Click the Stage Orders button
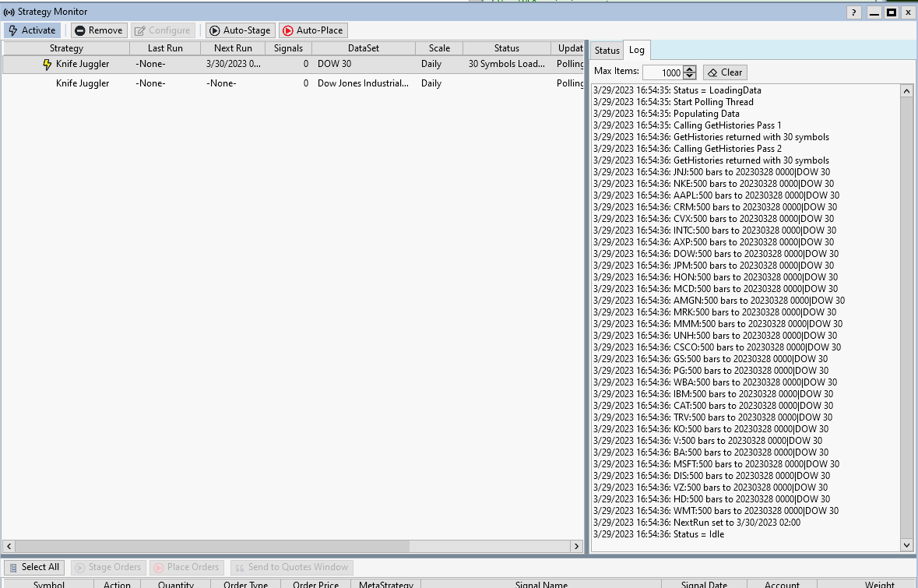 107,567
